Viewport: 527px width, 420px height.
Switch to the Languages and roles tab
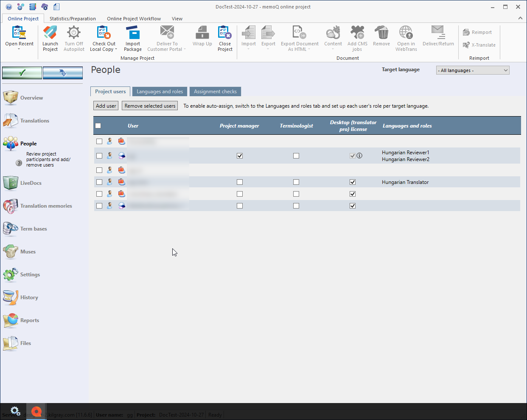(160, 92)
